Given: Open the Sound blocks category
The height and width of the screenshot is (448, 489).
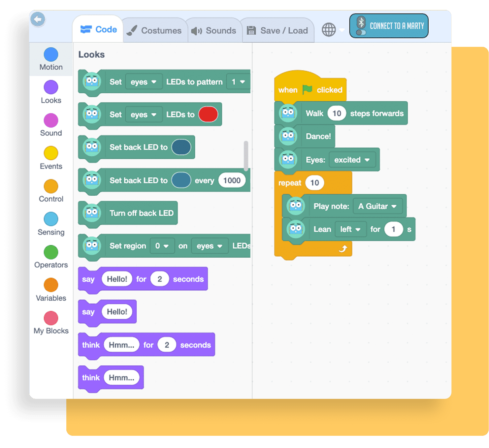Looking at the screenshot, I should [51, 120].
